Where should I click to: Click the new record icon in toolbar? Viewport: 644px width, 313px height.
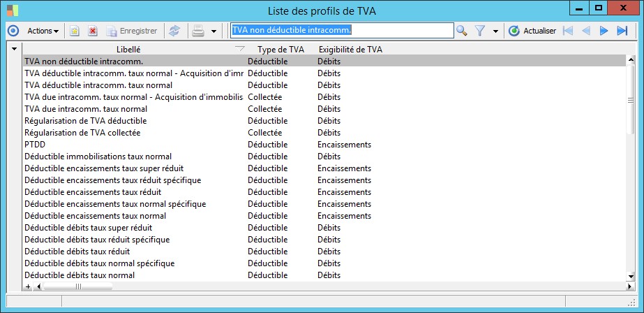point(75,31)
